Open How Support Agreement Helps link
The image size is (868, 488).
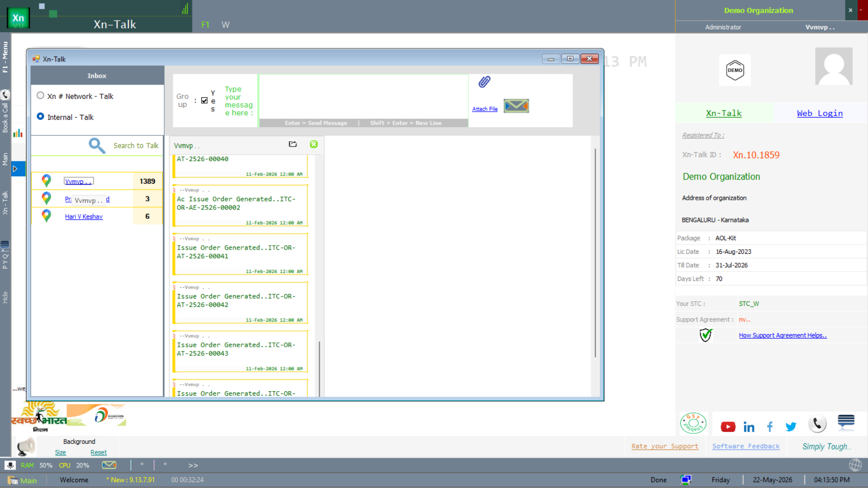(x=783, y=335)
